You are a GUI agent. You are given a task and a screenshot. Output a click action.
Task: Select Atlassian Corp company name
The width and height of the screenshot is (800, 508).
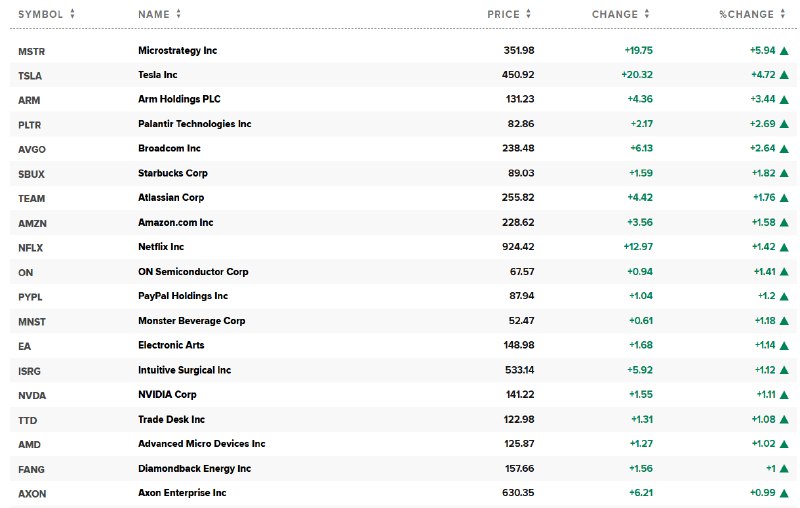click(171, 197)
